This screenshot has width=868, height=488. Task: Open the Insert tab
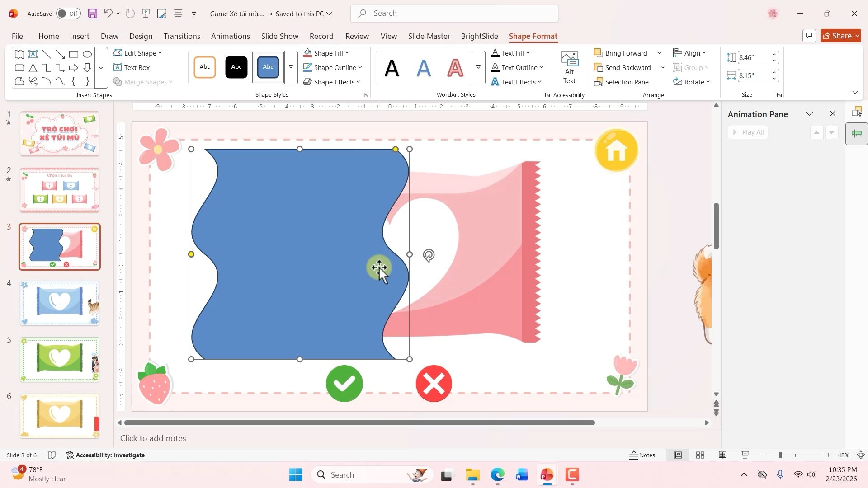coord(80,36)
